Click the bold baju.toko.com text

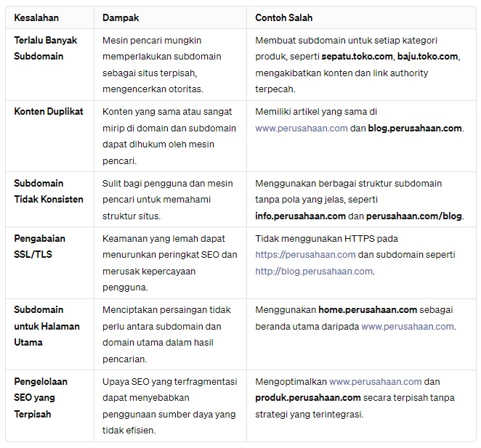pyautogui.click(x=427, y=56)
